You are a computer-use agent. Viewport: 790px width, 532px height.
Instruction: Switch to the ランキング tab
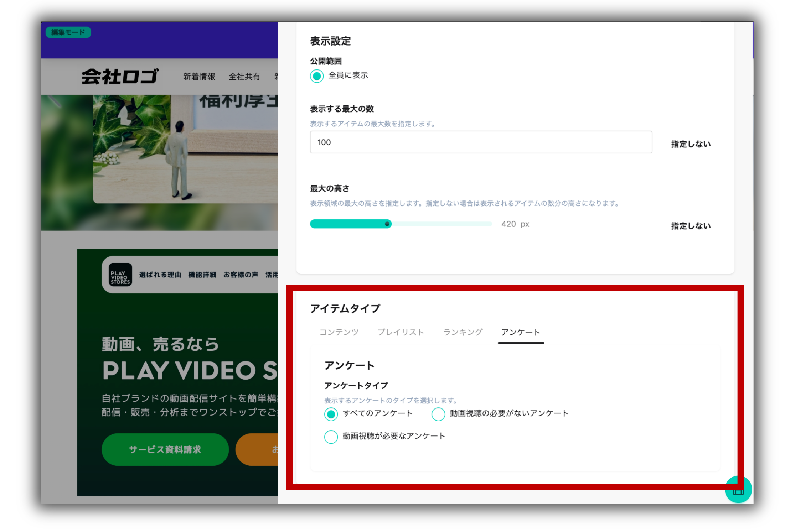click(x=463, y=332)
